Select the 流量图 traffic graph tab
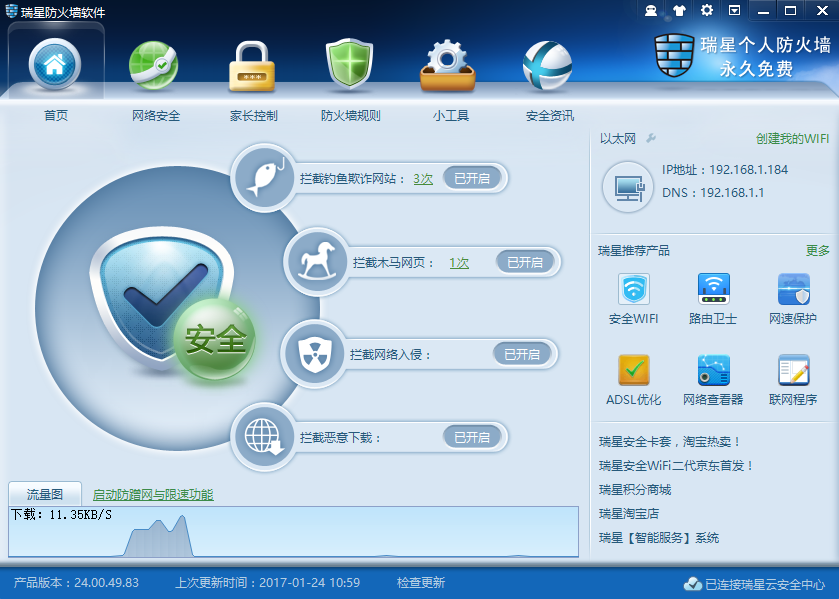The width and height of the screenshot is (839, 599). point(44,492)
